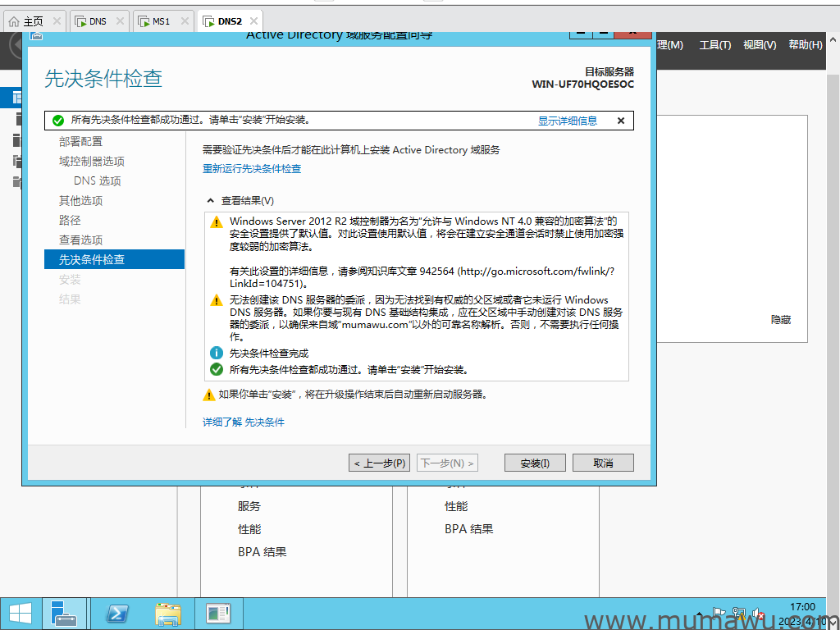
Task: Select the 域控制器选项 wizard step
Action: (x=92, y=162)
